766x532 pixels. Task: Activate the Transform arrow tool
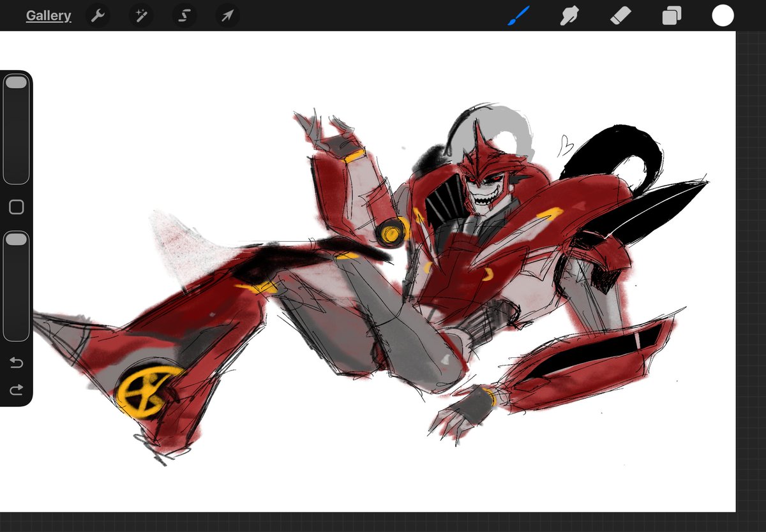tap(227, 16)
